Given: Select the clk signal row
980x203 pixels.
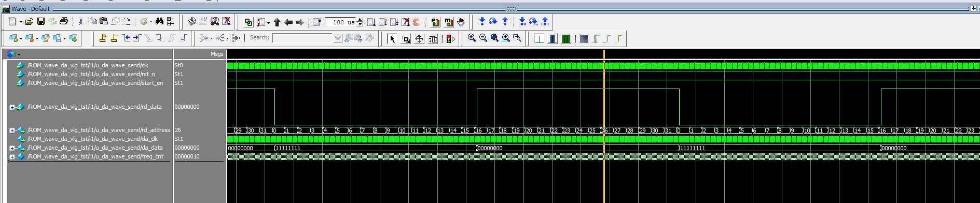Looking at the screenshot, I should click(x=88, y=65).
